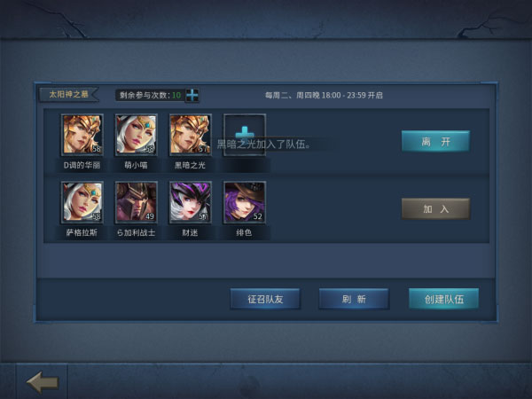Recruit teammates via 征召队友 button
The height and width of the screenshot is (399, 532).
[x=265, y=299]
